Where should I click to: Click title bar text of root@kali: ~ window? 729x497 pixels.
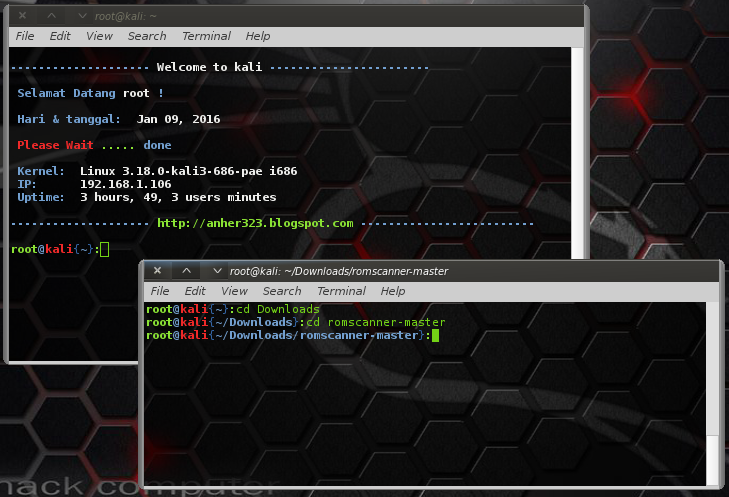[126, 16]
